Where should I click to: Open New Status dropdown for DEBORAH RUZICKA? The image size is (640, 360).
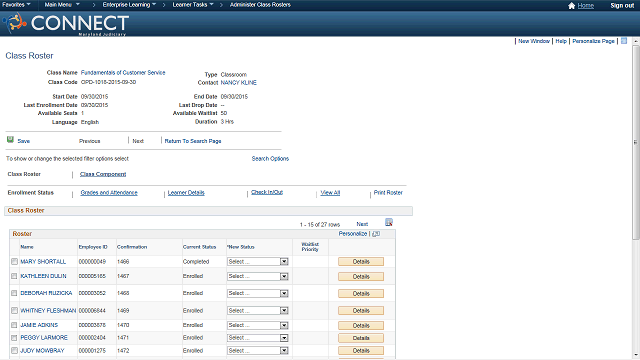(258, 293)
